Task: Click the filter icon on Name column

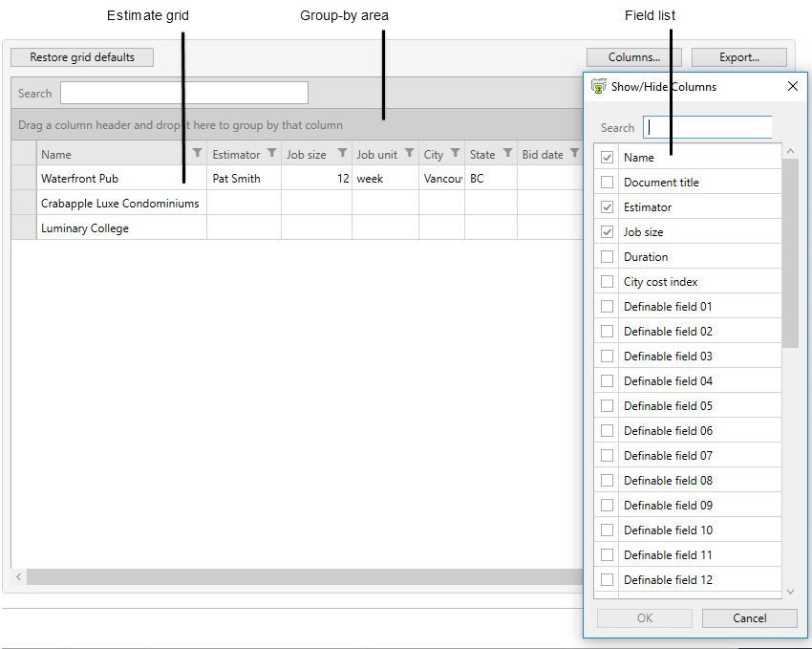Action: pyautogui.click(x=197, y=153)
